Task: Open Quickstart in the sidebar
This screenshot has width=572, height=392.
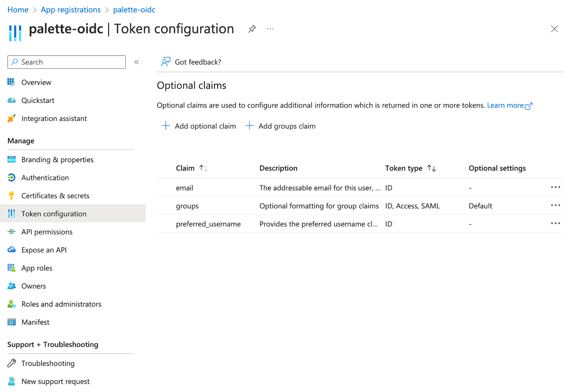Action: (38, 100)
